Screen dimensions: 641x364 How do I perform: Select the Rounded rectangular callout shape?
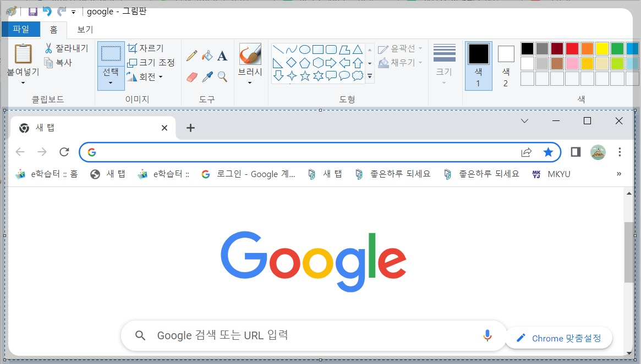point(331,76)
